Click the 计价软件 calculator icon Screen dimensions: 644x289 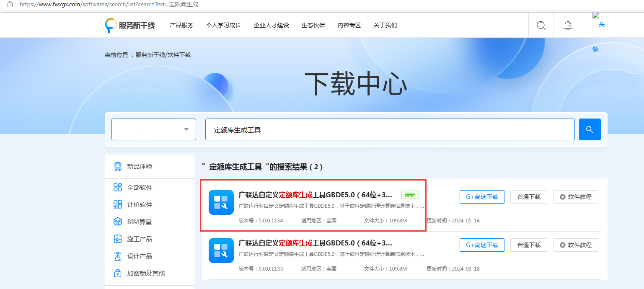[x=118, y=204]
